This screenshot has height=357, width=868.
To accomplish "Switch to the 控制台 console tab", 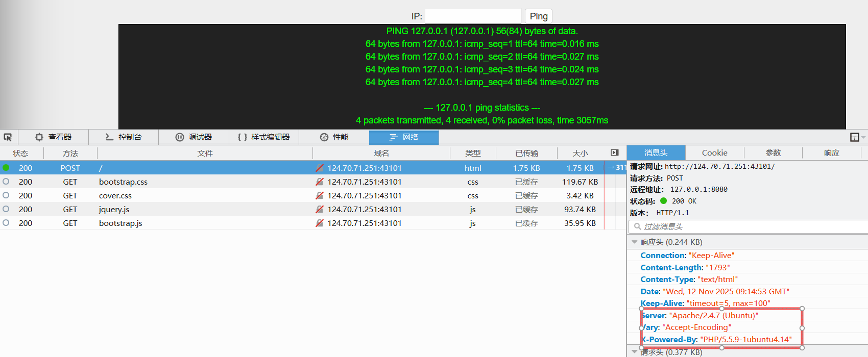I will click(x=124, y=137).
